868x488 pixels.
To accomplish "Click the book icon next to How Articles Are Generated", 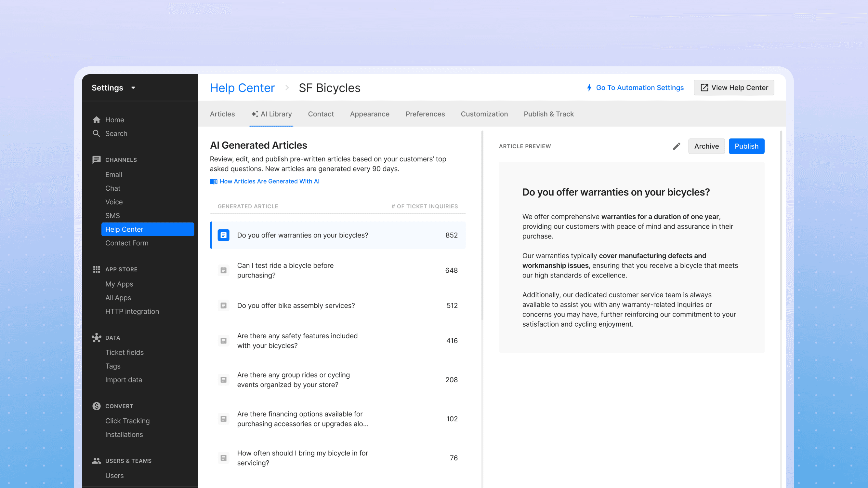I will click(x=214, y=182).
